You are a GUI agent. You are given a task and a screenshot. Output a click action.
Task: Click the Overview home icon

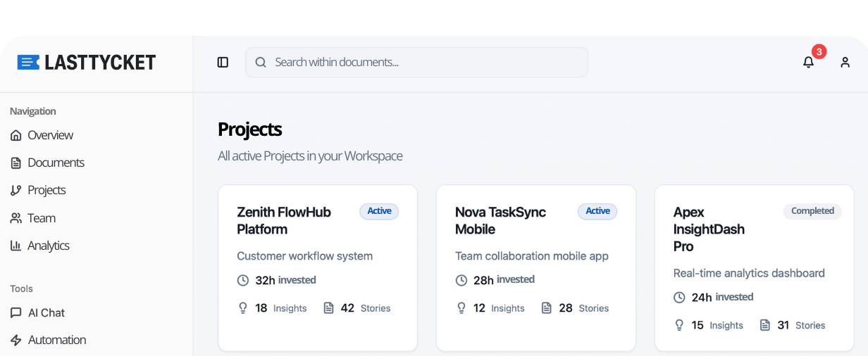point(15,135)
